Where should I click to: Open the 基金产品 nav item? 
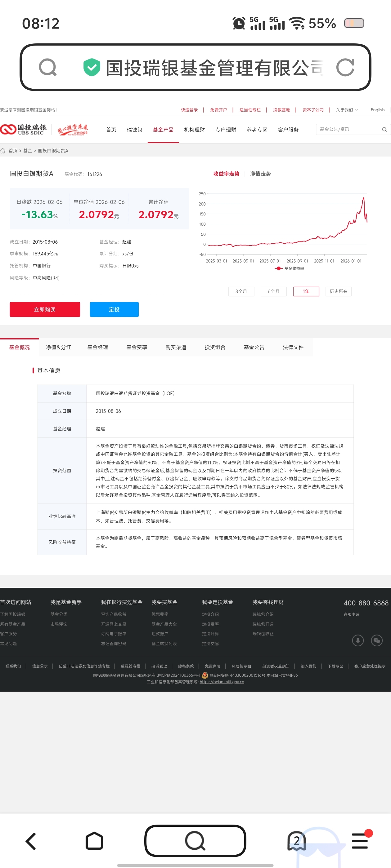pyautogui.click(x=163, y=130)
